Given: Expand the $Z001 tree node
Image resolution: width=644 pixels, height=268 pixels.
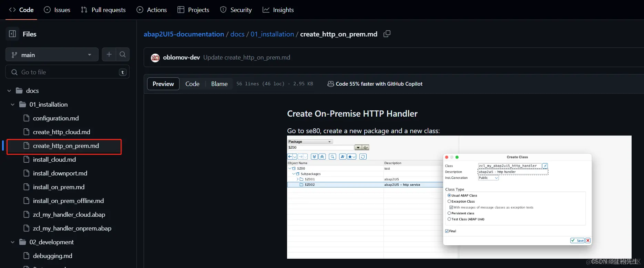Looking at the screenshot, I should point(297,179).
